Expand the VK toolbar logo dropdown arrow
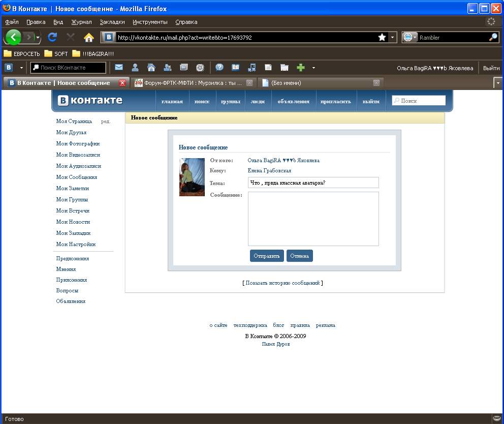 [21, 68]
